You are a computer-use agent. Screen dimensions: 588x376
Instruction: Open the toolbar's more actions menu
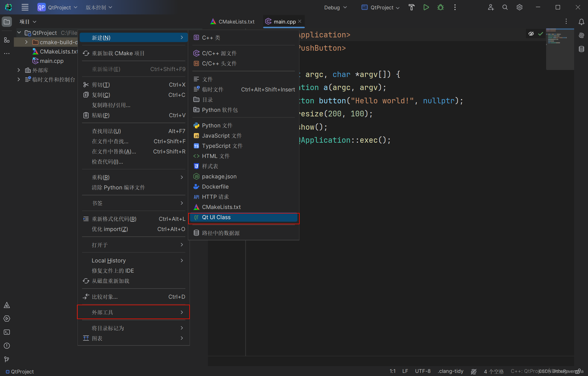tap(455, 7)
